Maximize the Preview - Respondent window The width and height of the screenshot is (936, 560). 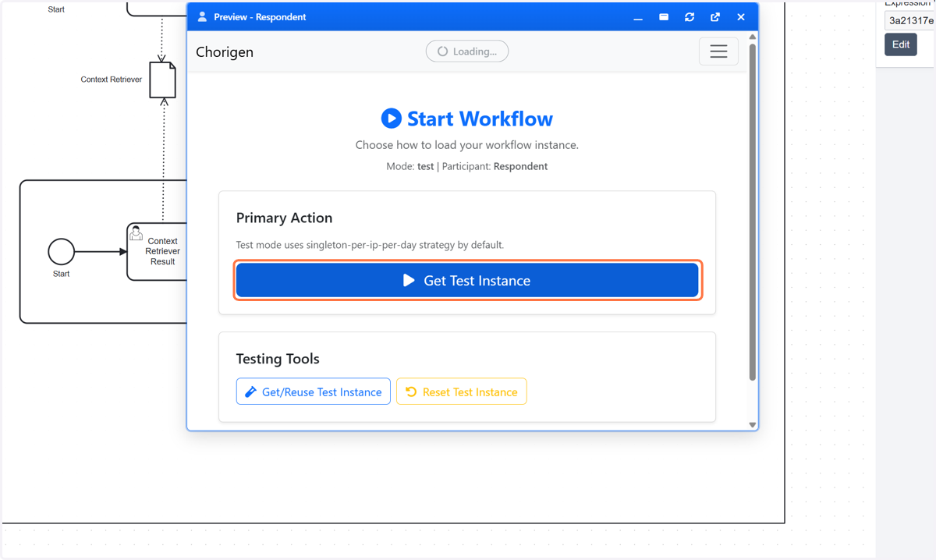[664, 17]
